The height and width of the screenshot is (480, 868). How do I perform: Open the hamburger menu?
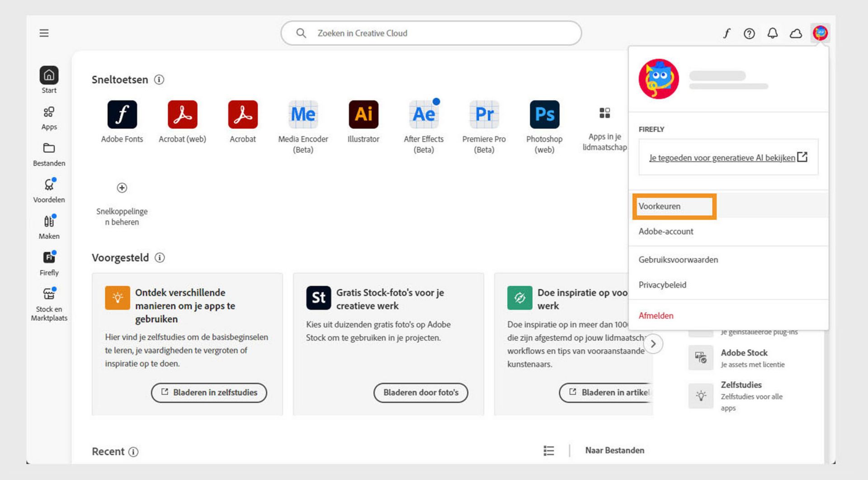(x=44, y=33)
